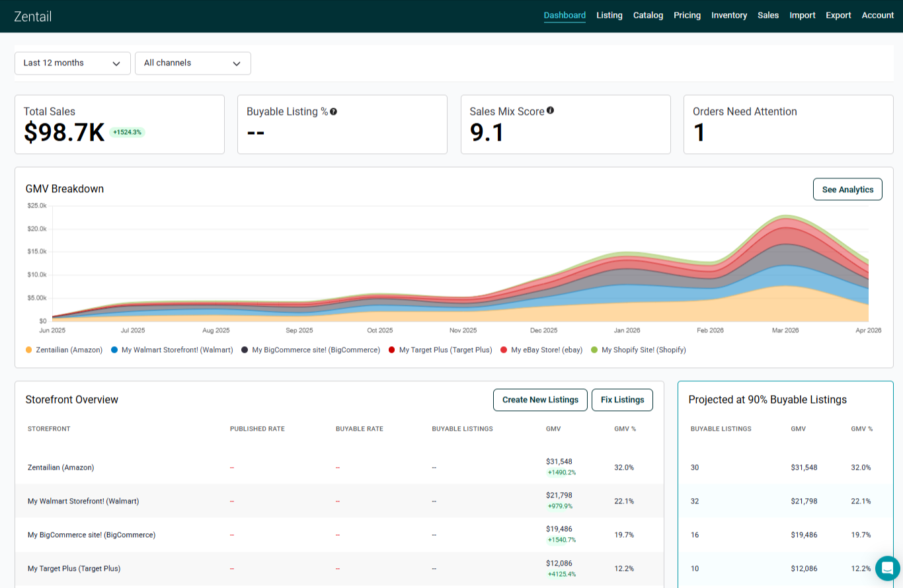Go to the Dashboard tab
Viewport: 903px width, 588px height.
click(565, 15)
